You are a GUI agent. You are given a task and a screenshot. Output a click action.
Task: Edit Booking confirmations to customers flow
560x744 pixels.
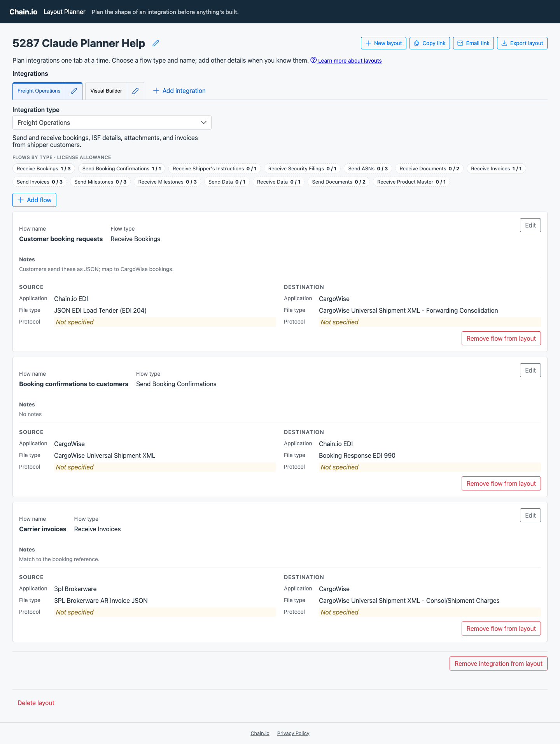tap(530, 370)
